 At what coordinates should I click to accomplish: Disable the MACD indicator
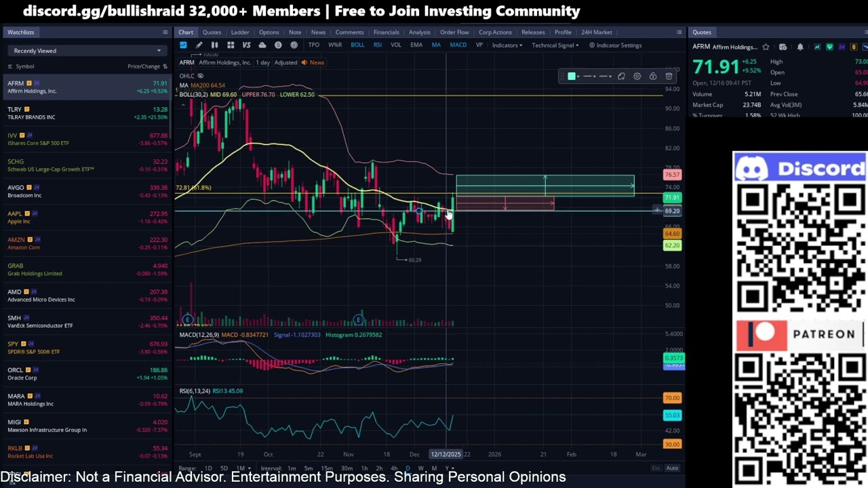(x=458, y=45)
